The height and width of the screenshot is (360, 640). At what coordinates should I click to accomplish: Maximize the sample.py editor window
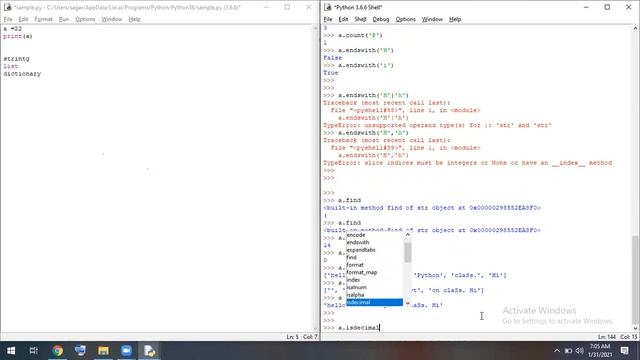[287, 7]
